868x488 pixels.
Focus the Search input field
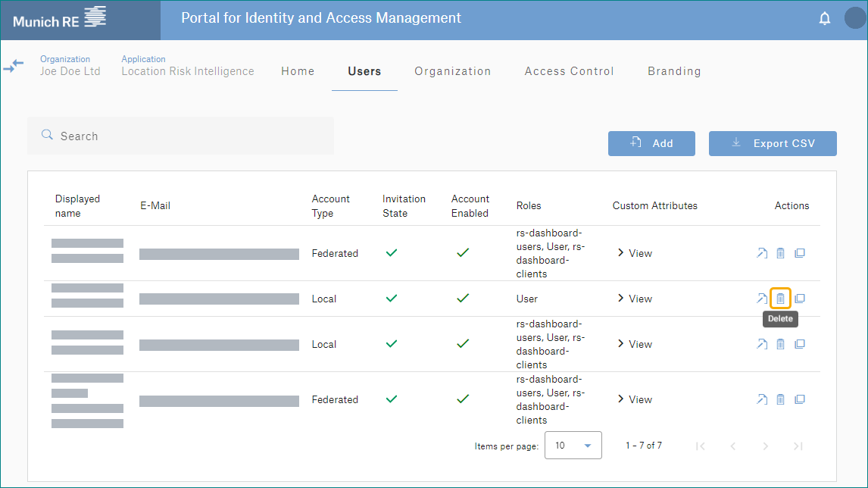180,136
